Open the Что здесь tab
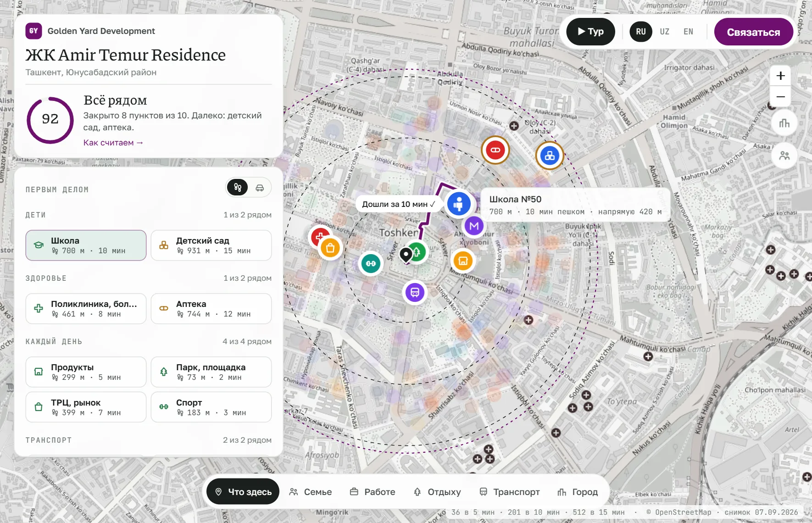 pyautogui.click(x=243, y=492)
